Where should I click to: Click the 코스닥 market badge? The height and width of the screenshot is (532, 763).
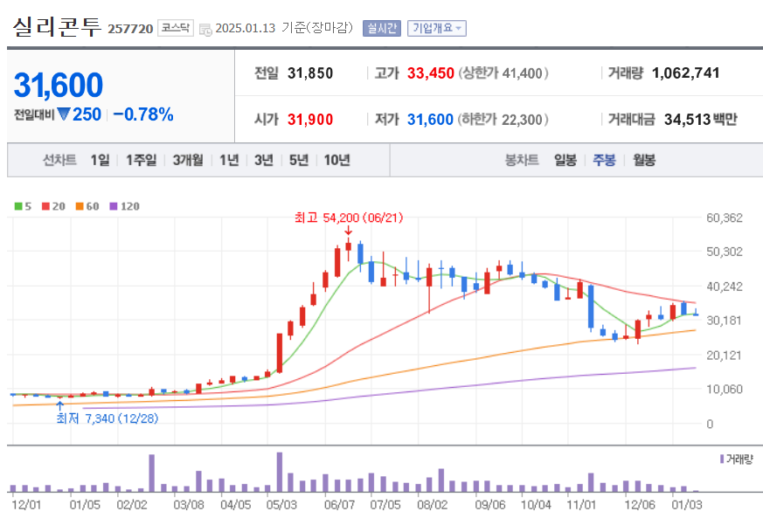(176, 28)
